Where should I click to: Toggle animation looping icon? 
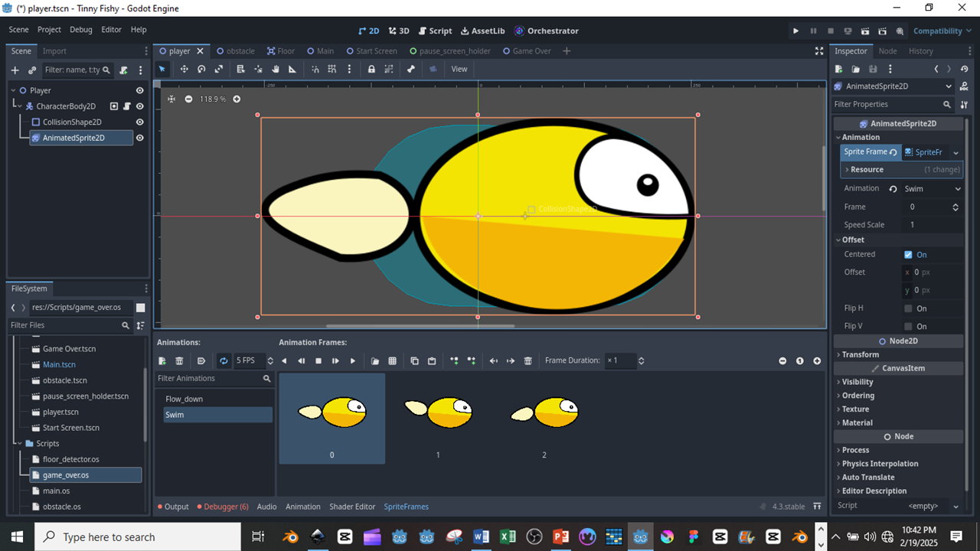224,360
